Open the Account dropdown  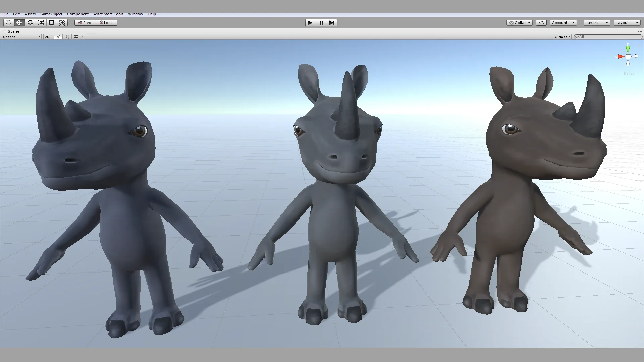click(563, 23)
